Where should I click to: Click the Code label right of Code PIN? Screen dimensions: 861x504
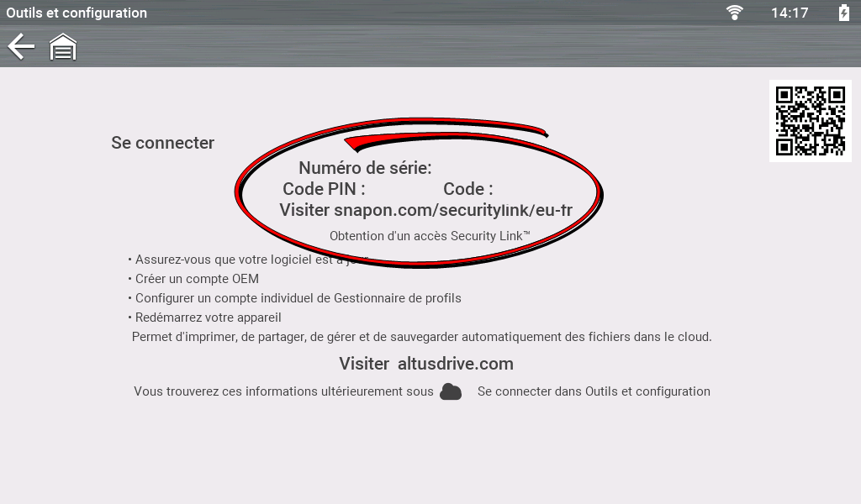click(467, 189)
